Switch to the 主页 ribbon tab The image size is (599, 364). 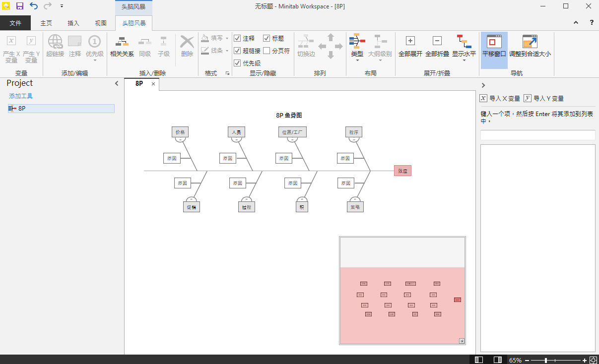[x=46, y=23]
